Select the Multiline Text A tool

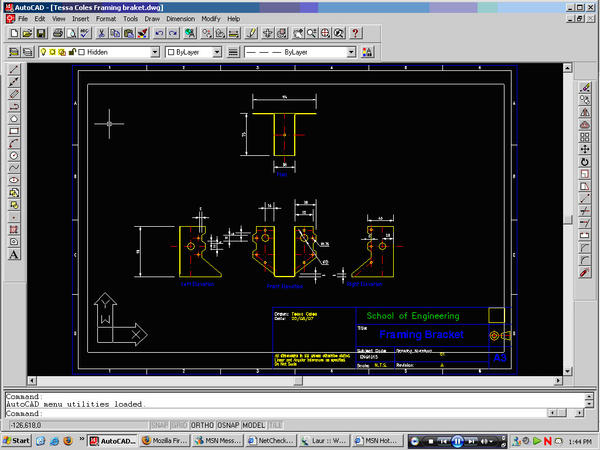pyautogui.click(x=14, y=254)
